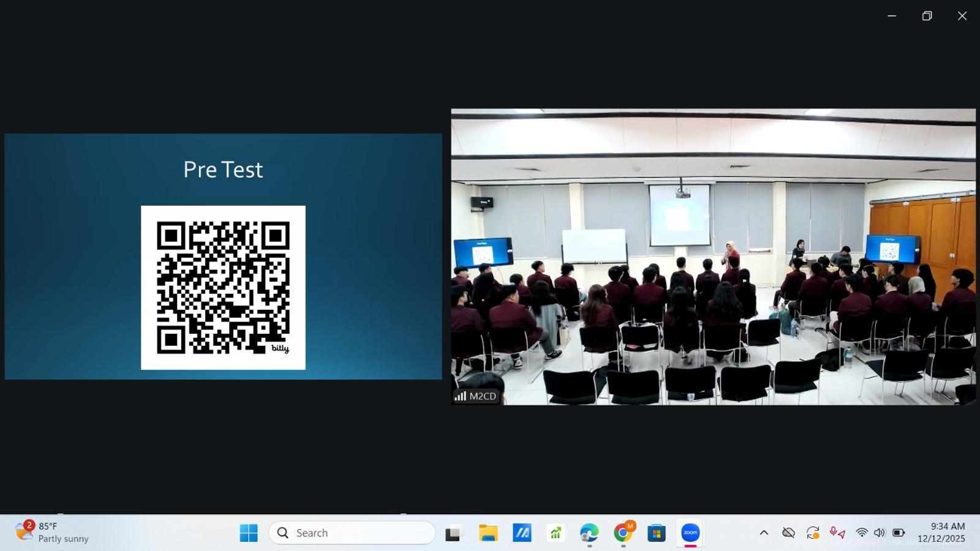Select the M2CD participant video feed
Image resolution: width=980 pixels, height=551 pixels.
(x=713, y=257)
